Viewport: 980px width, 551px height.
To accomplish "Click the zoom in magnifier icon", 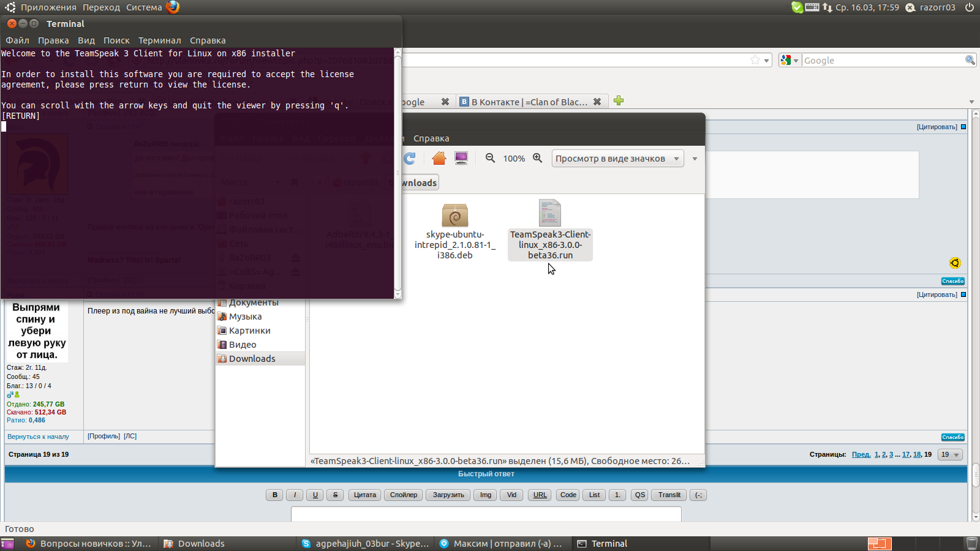I will (x=537, y=158).
